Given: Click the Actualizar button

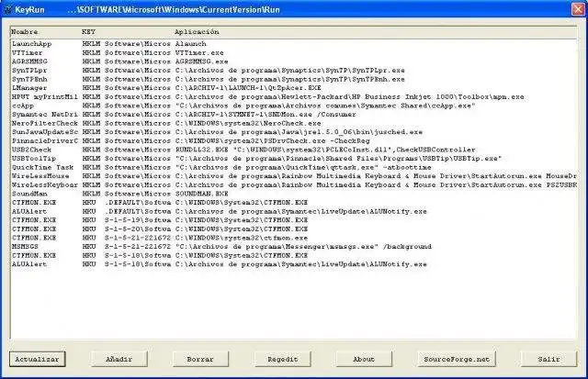Looking at the screenshot, I should pos(37,359).
